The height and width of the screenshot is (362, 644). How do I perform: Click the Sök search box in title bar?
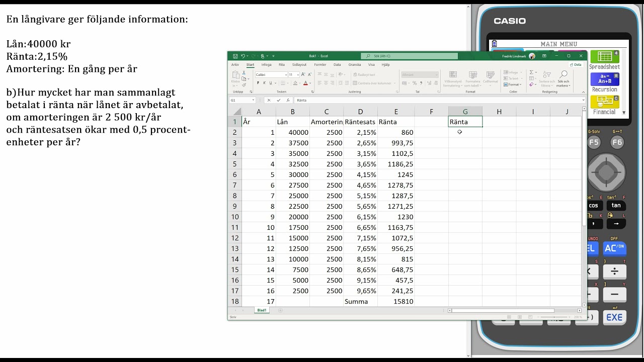(x=409, y=56)
